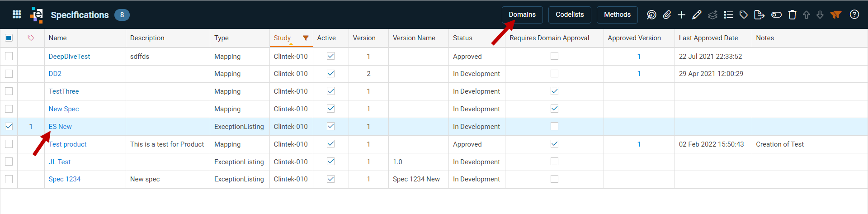
Task: Open the Domains tab button
Action: click(x=522, y=14)
